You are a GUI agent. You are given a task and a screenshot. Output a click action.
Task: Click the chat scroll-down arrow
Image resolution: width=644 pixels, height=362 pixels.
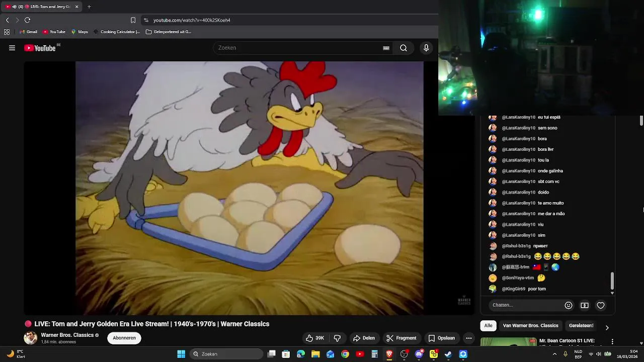pyautogui.click(x=612, y=293)
